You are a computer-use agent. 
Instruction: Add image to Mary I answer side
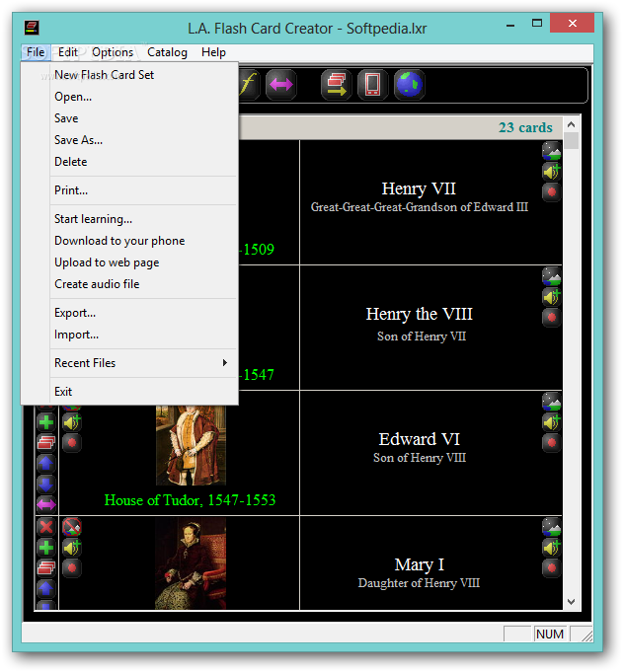[551, 527]
